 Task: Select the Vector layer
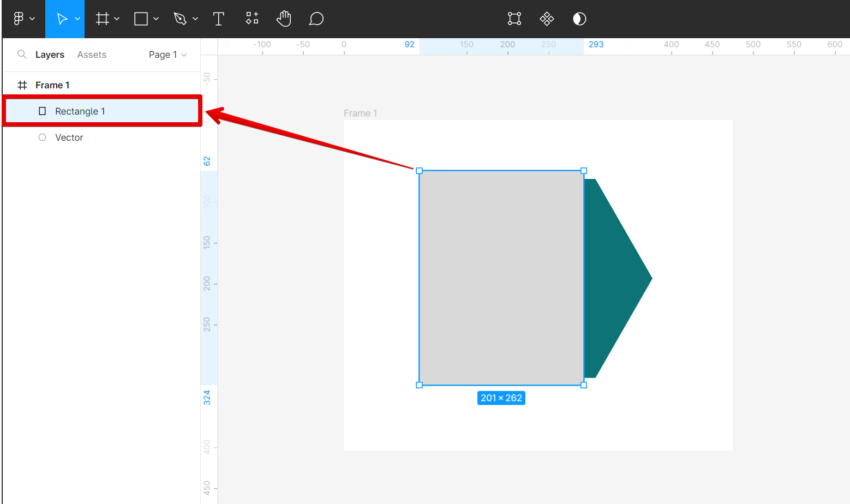click(x=69, y=137)
